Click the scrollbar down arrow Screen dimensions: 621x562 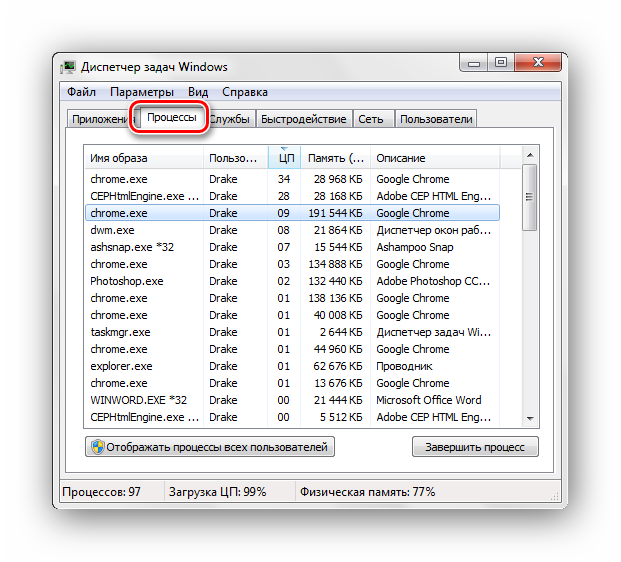(x=530, y=418)
